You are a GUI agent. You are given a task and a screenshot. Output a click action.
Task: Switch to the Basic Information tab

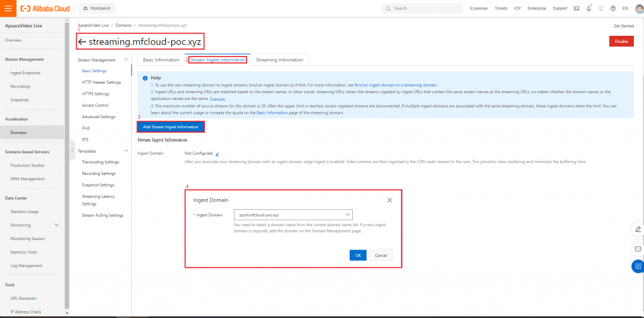point(161,60)
